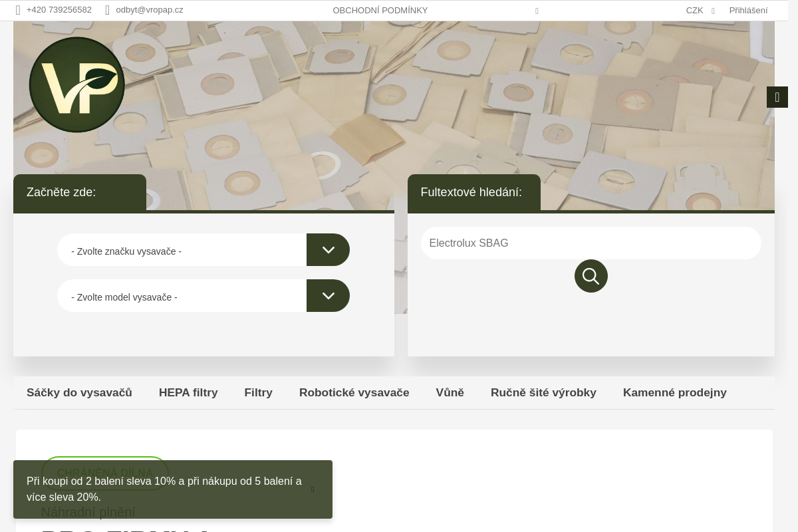Open Ručně šité výrobky category
798x532 pixels.
[543, 393]
